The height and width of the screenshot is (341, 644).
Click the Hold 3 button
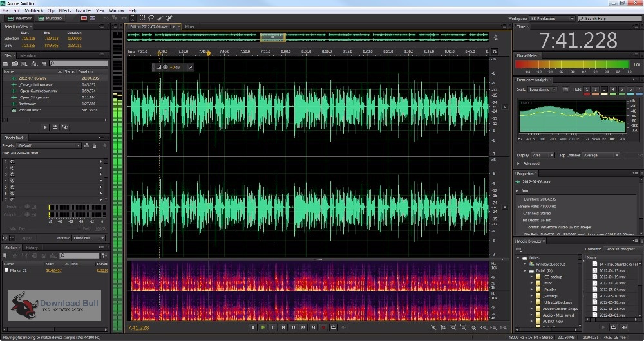click(604, 89)
